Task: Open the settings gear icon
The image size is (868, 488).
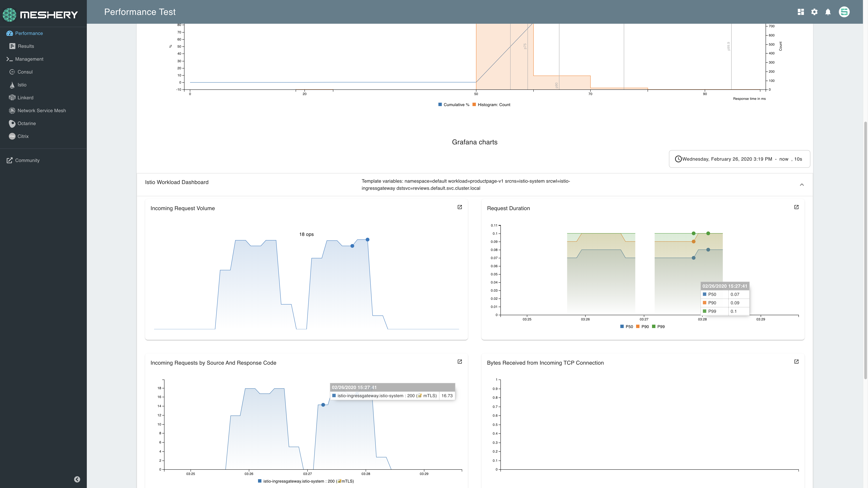Action: [814, 12]
